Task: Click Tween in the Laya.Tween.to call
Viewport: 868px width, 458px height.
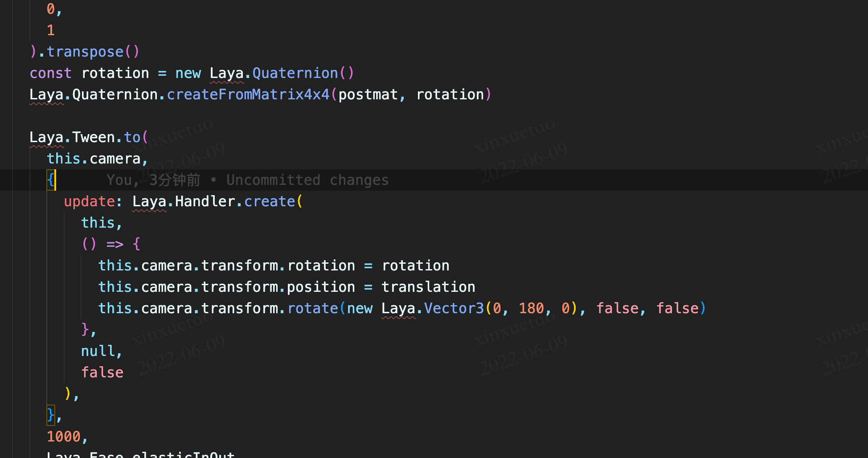Action: point(94,137)
